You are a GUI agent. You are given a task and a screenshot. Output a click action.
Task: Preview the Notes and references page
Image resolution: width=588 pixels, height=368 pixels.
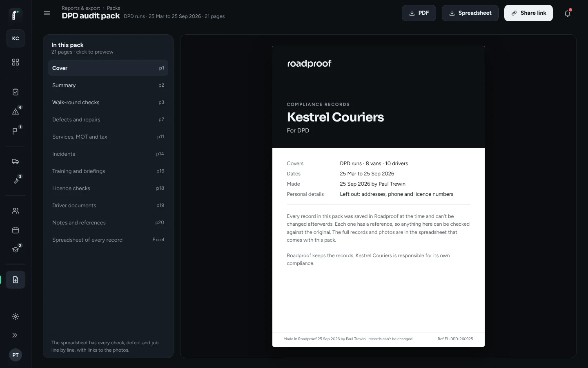point(108,223)
